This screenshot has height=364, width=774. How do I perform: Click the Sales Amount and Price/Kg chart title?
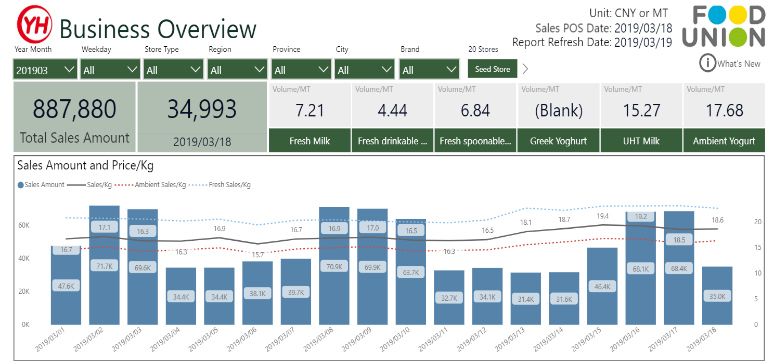(85, 165)
